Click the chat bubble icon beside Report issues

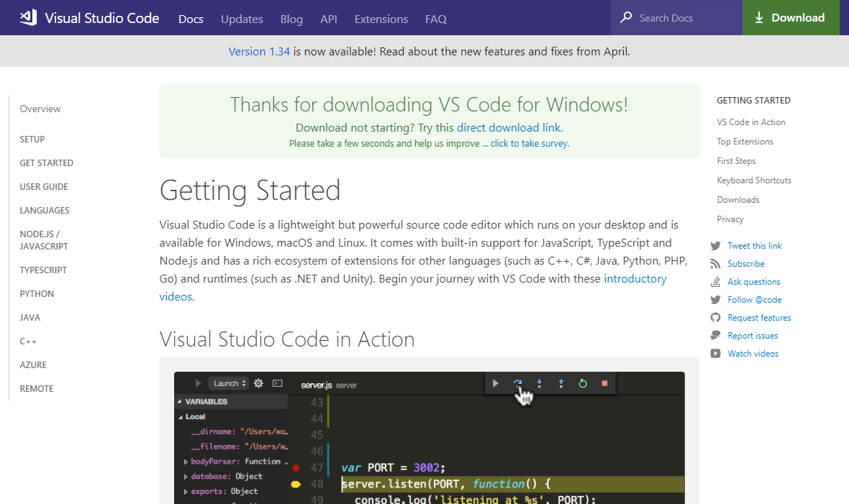(716, 335)
